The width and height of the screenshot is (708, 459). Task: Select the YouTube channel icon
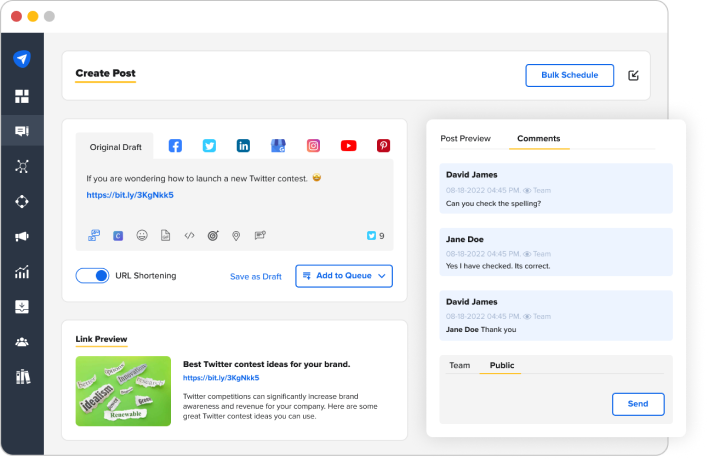[349, 146]
